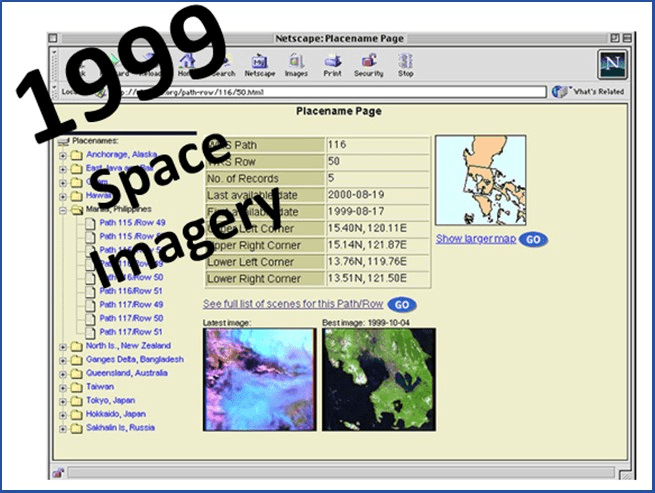Select Path 117/Row 51 tree item
The image size is (655, 493).
point(130,331)
